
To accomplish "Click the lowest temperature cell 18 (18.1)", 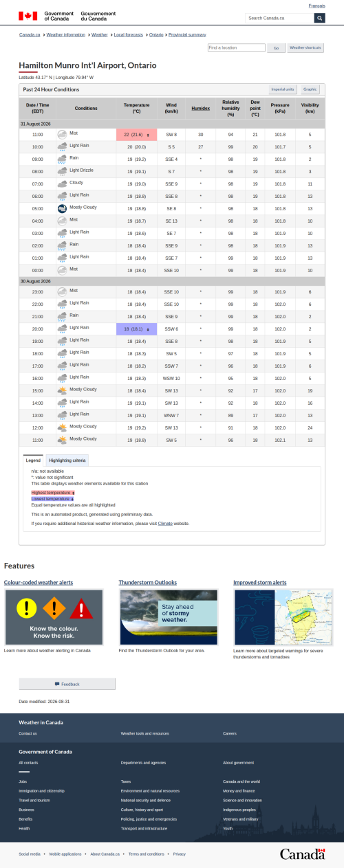I will point(137,329).
